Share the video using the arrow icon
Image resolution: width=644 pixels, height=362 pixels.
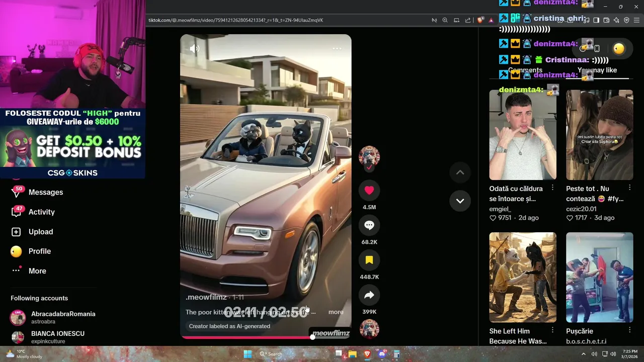coord(369,295)
